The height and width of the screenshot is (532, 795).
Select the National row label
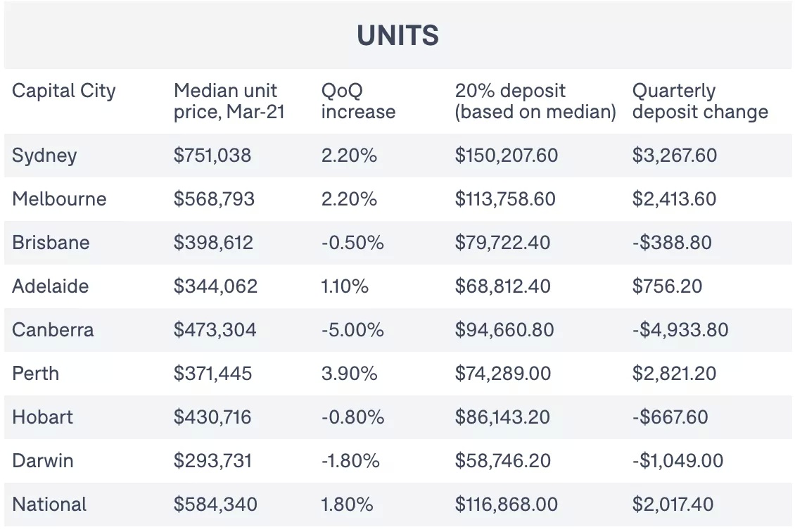point(49,505)
